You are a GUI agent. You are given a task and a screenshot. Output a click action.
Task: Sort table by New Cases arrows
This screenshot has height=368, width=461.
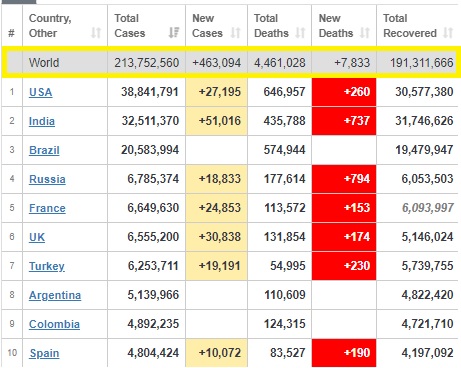click(x=236, y=33)
